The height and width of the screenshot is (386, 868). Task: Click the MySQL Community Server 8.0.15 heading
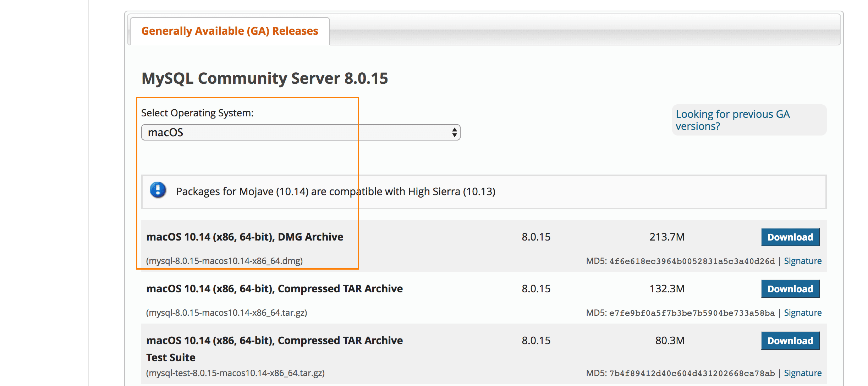pos(264,78)
